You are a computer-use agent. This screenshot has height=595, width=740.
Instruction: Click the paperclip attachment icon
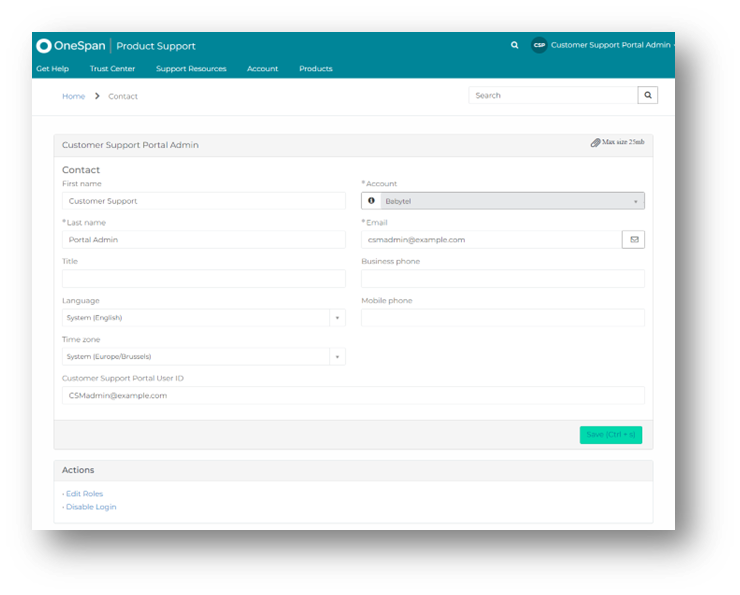595,143
